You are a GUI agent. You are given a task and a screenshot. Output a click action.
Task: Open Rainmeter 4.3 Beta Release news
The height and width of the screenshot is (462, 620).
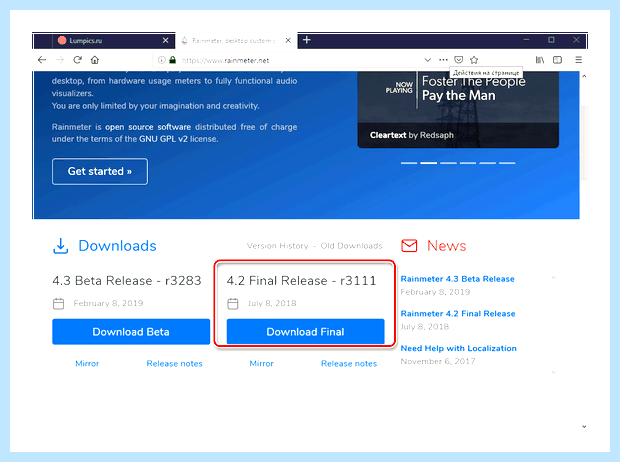click(457, 279)
